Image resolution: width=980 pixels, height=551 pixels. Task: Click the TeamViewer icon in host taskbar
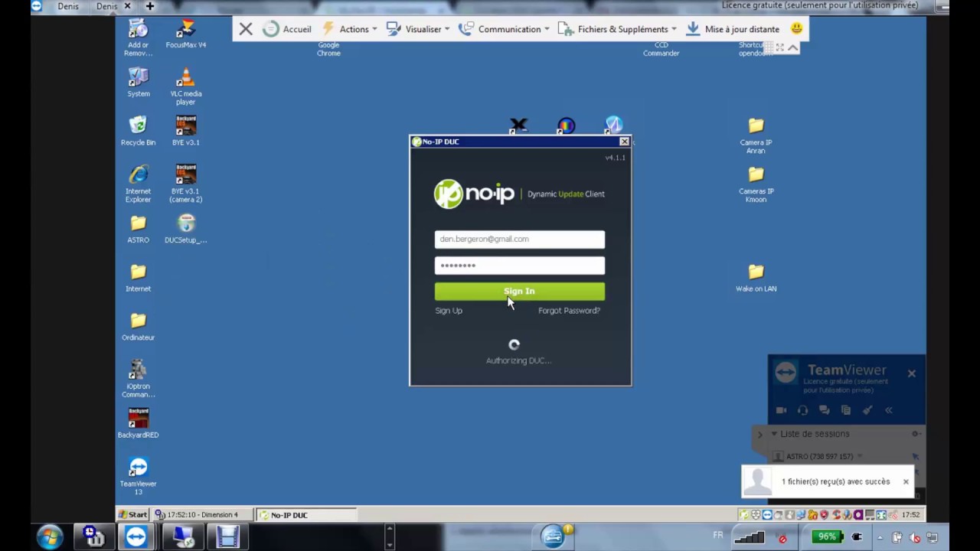[137, 536]
